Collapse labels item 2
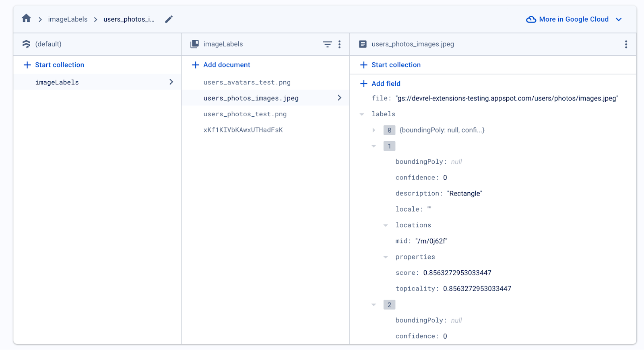Image resolution: width=644 pixels, height=350 pixels. tap(374, 305)
